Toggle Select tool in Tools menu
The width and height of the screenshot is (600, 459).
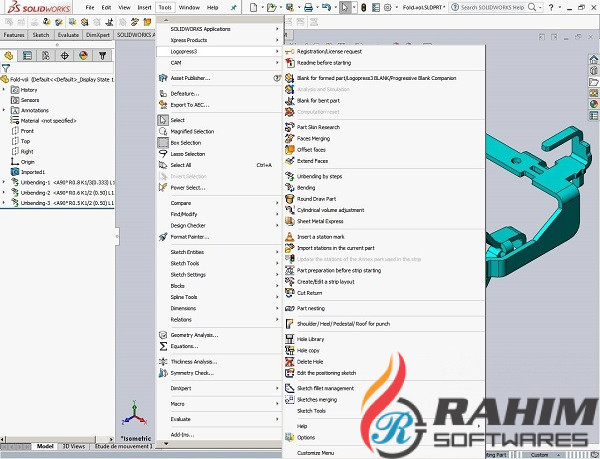219,120
